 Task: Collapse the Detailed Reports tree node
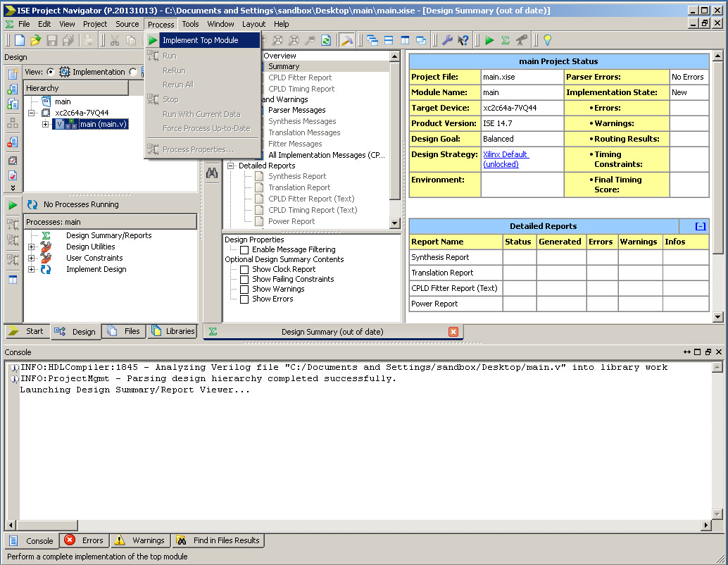coord(230,166)
